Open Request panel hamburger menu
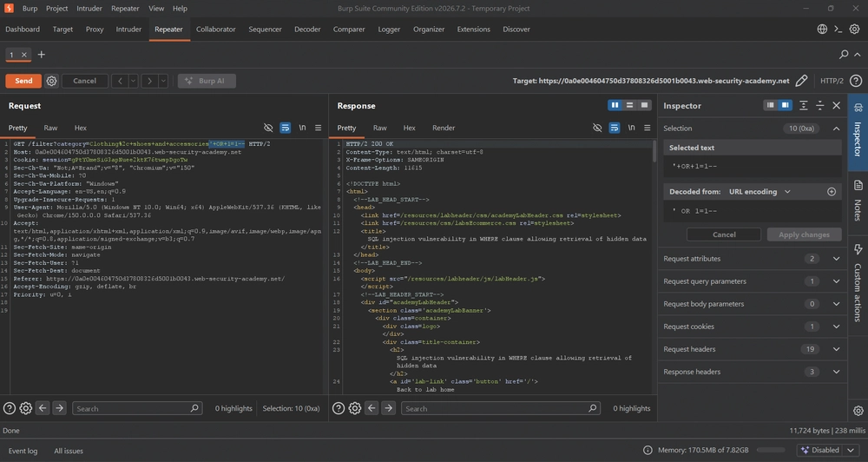This screenshot has width=868, height=462. [x=319, y=128]
